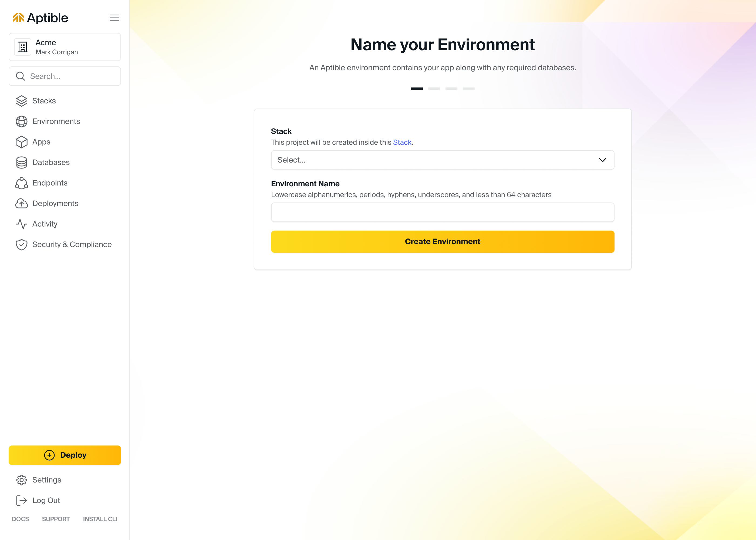The width and height of the screenshot is (756, 540).
Task: Click the Create Environment button
Action: pos(443,242)
